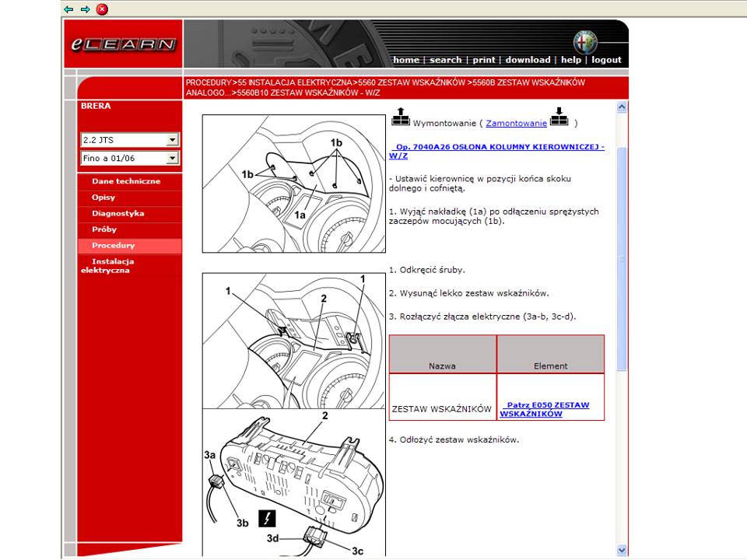Click step '4. Odłożyć zestaw wskaźników.'
The image size is (747, 560).
point(454,440)
